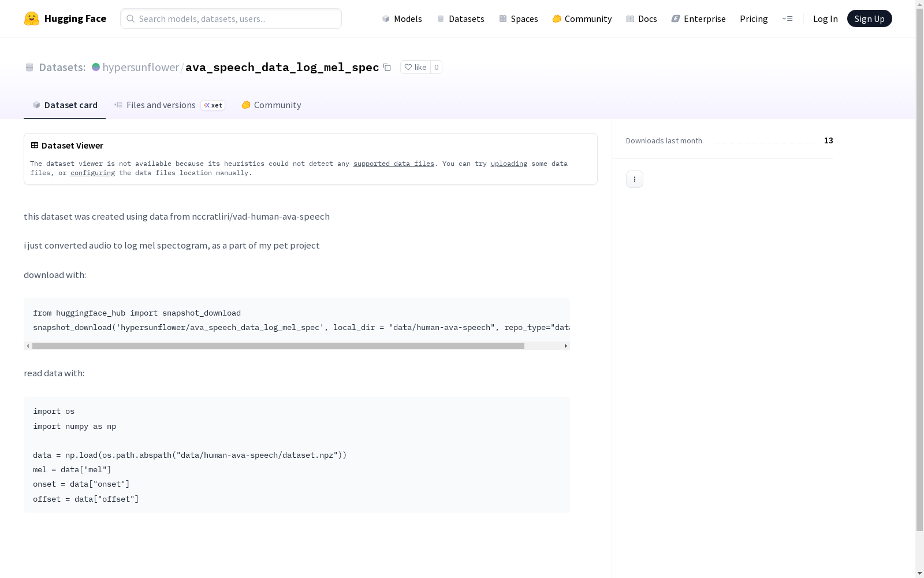
Task: Click the Sign Up button
Action: (x=869, y=18)
